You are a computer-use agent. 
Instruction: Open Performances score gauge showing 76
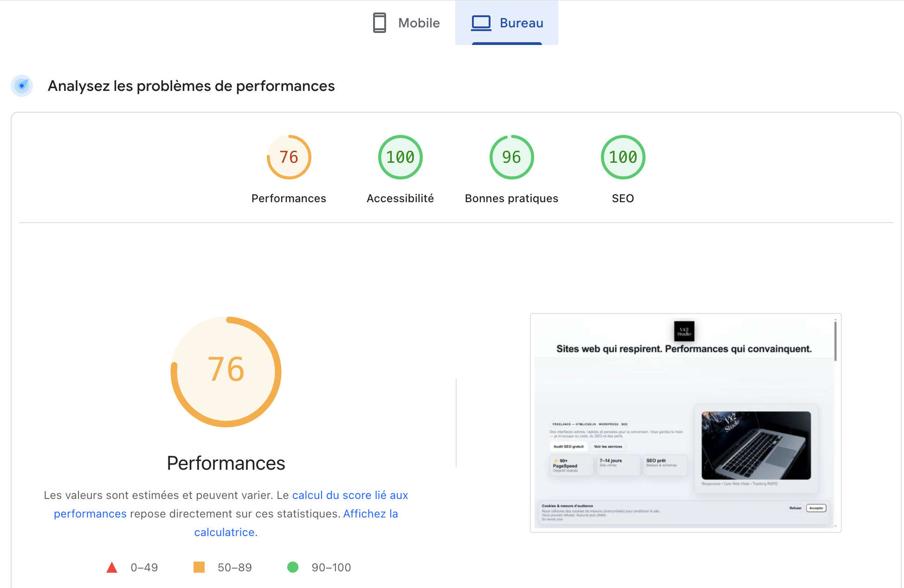pyautogui.click(x=289, y=157)
